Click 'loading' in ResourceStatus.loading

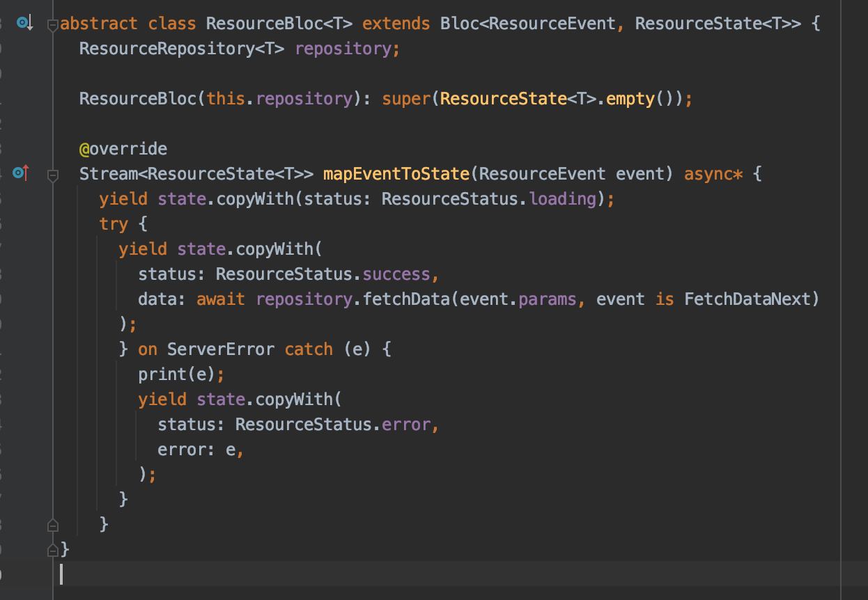(562, 199)
